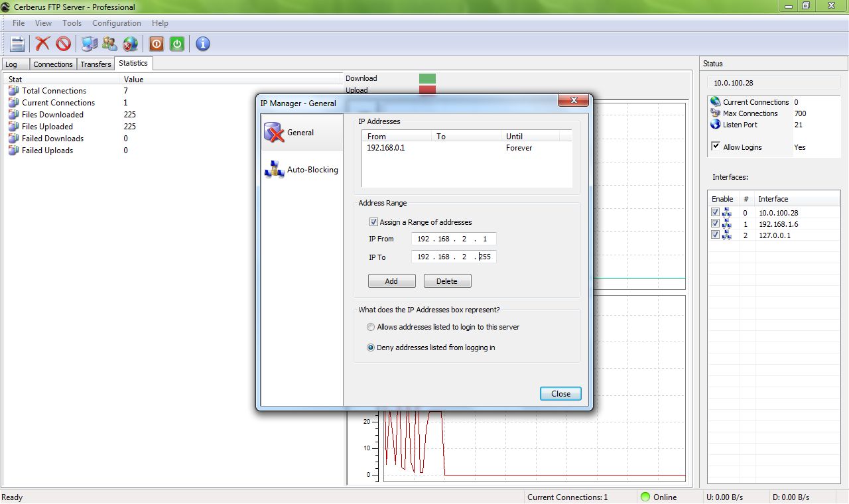The width and height of the screenshot is (849, 504).
Task: Click the orange server offline button icon
Action: click(x=156, y=44)
